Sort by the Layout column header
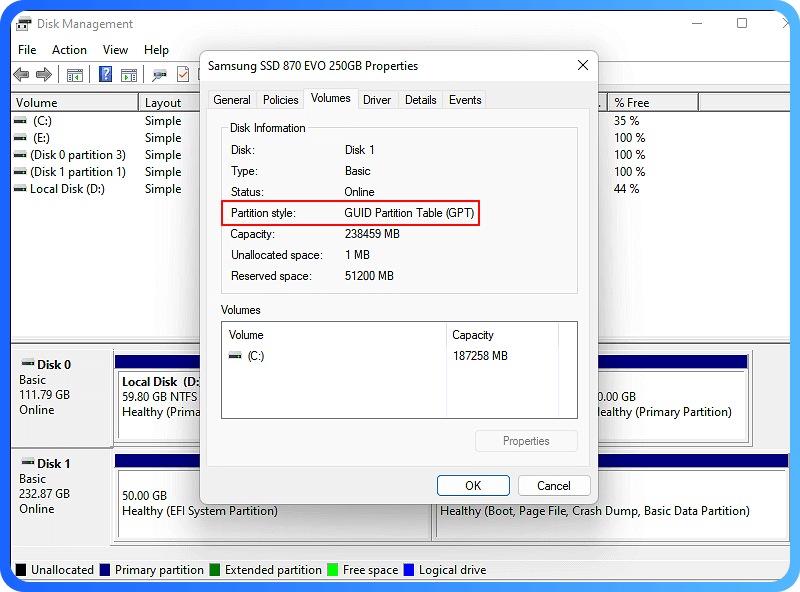This screenshot has width=800, height=592. [x=169, y=103]
